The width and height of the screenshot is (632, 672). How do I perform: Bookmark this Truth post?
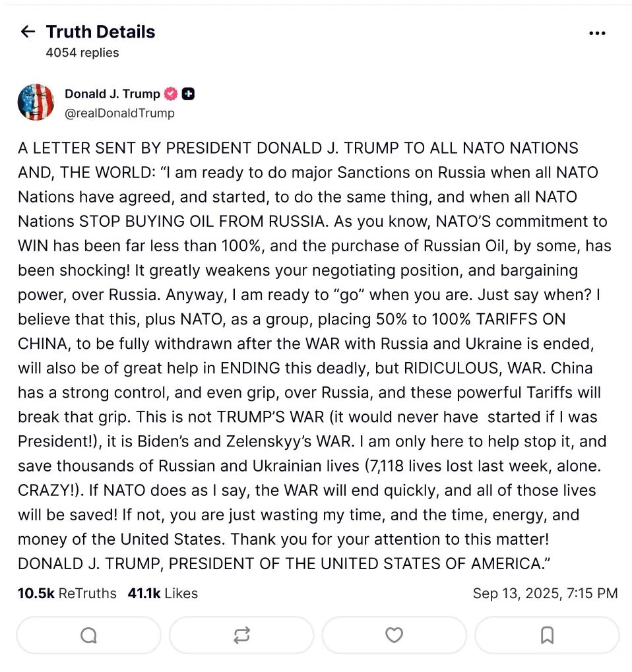pyautogui.click(x=547, y=635)
